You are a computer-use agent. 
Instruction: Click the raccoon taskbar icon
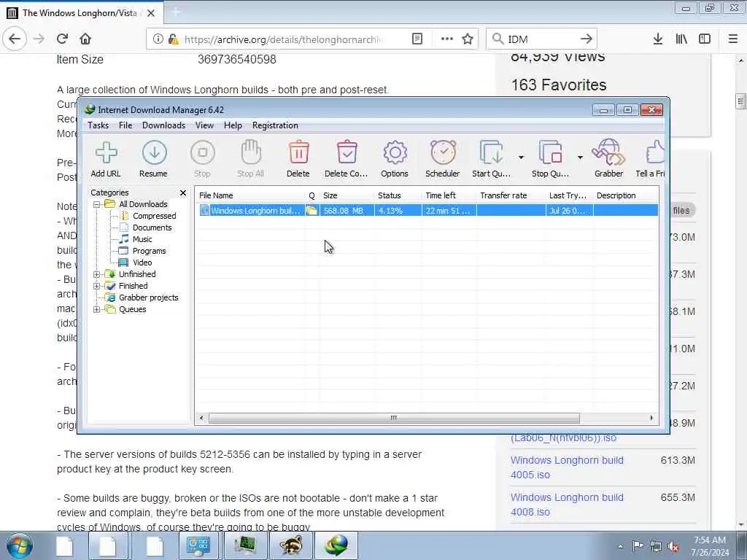point(290,545)
